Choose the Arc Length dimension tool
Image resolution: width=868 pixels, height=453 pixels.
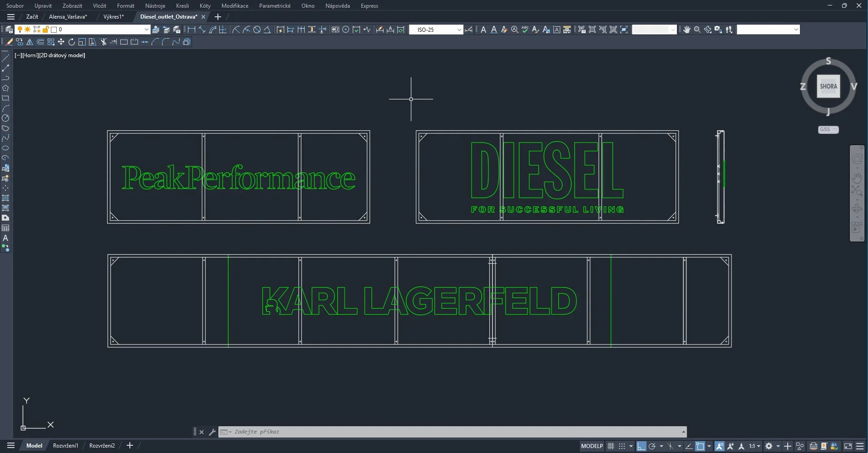click(212, 30)
